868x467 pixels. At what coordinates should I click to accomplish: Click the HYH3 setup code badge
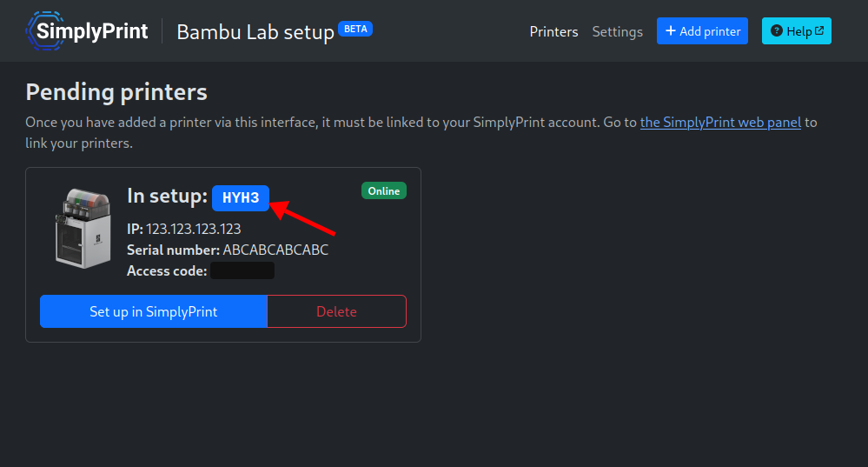(241, 197)
